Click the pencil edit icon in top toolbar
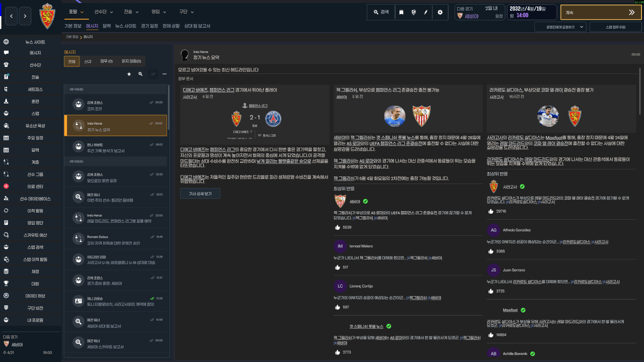The height and width of the screenshot is (362, 644). 426,12
